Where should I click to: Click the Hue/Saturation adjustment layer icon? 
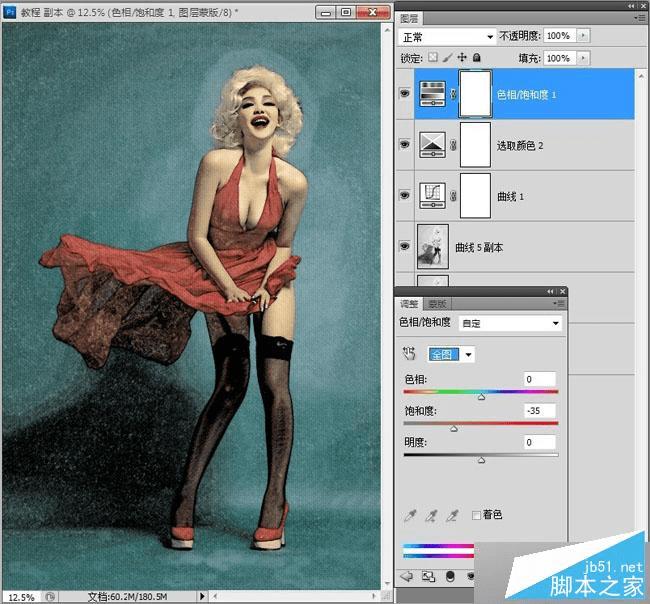point(432,94)
